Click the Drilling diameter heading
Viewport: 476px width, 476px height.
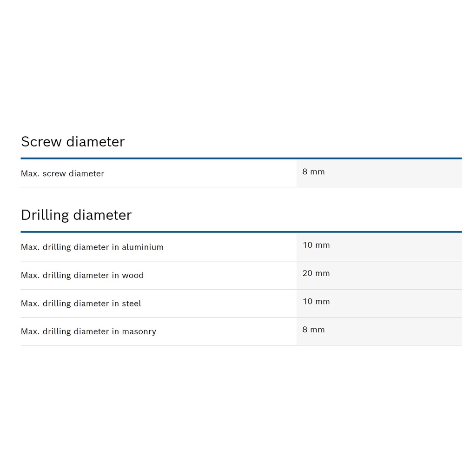point(76,215)
